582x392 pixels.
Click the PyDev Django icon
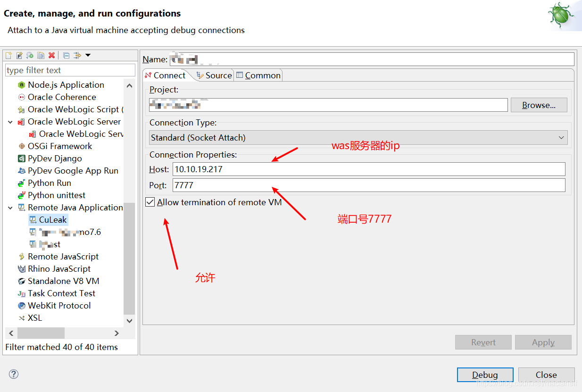point(21,158)
